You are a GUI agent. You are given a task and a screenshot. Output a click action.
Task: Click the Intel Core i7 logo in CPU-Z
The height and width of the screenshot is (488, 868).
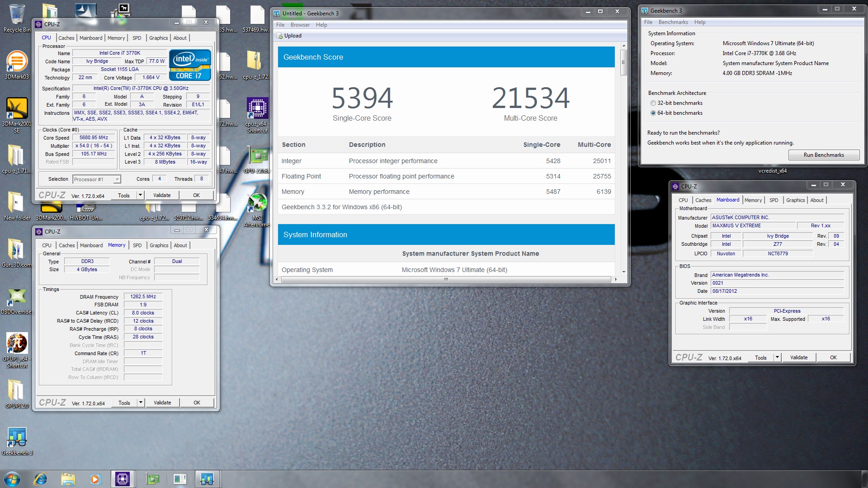(190, 65)
